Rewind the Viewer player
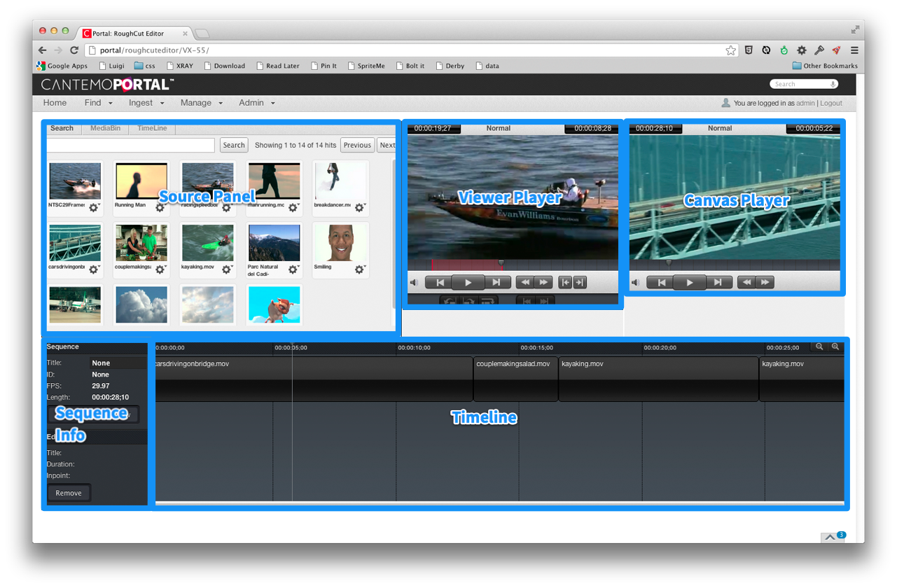This screenshot has height=588, width=897. (x=524, y=282)
